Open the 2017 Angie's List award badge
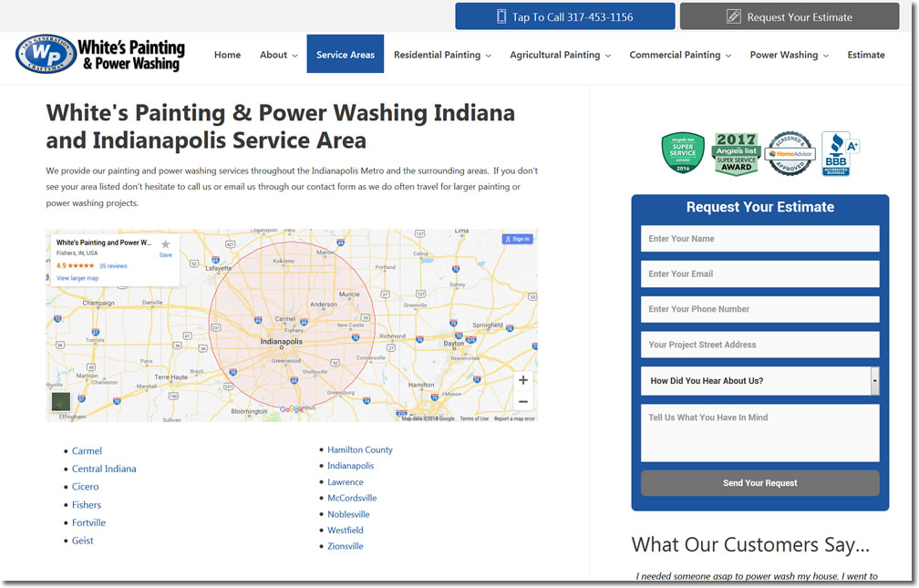This screenshot has width=919, height=588. pos(736,153)
